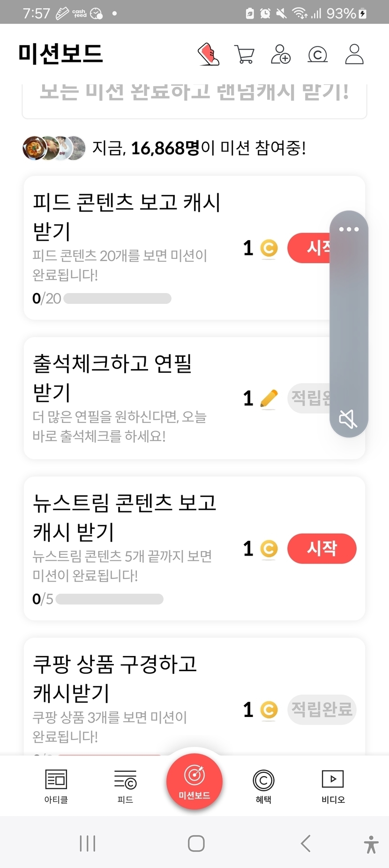
Task: Open the shopping cart icon
Action: 244,54
